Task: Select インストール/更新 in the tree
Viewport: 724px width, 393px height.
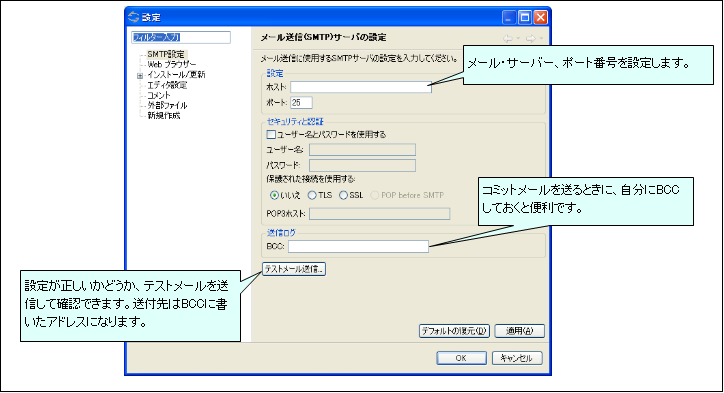Action: pyautogui.click(x=176, y=75)
